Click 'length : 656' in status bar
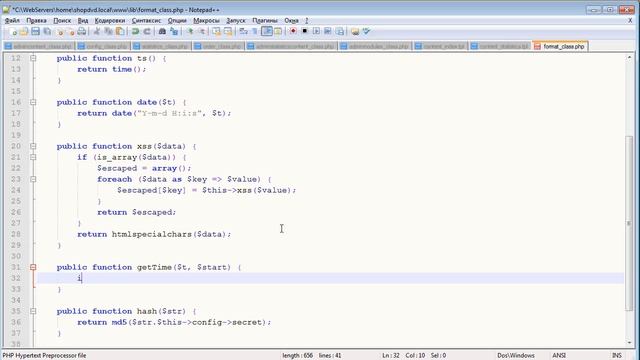The image size is (640, 360). tap(298, 356)
